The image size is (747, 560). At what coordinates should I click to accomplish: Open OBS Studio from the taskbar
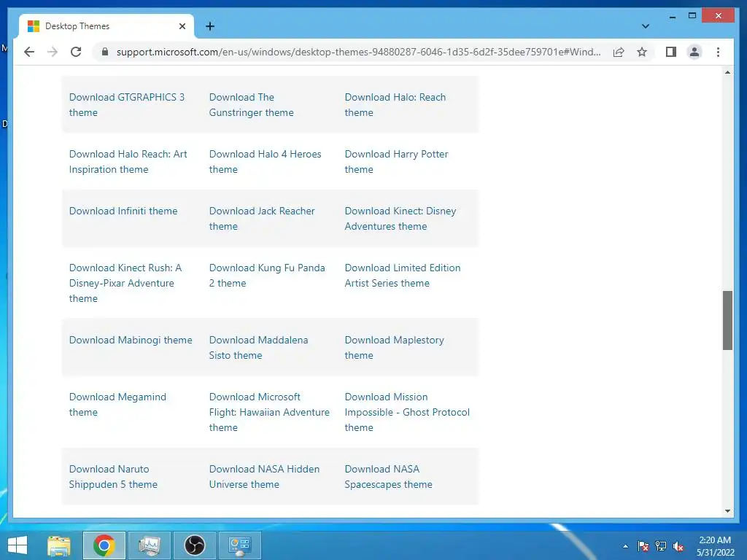click(194, 545)
